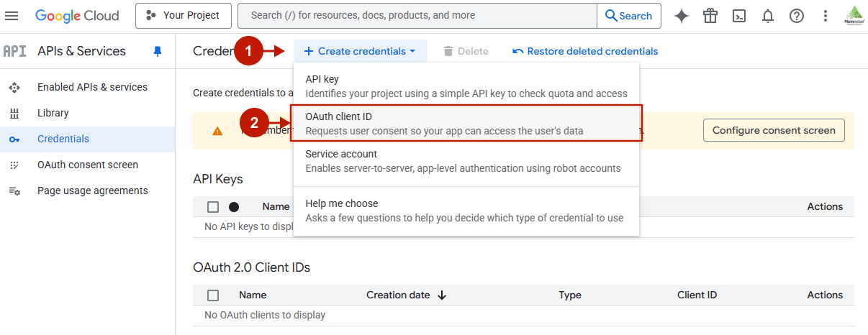Screen dimensions: 868x335
Task: Click the Client ID column header
Action: point(697,295)
